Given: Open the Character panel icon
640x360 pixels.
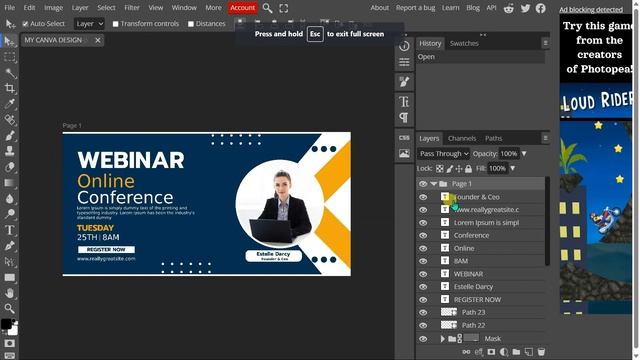Looking at the screenshot, I should (x=404, y=101).
